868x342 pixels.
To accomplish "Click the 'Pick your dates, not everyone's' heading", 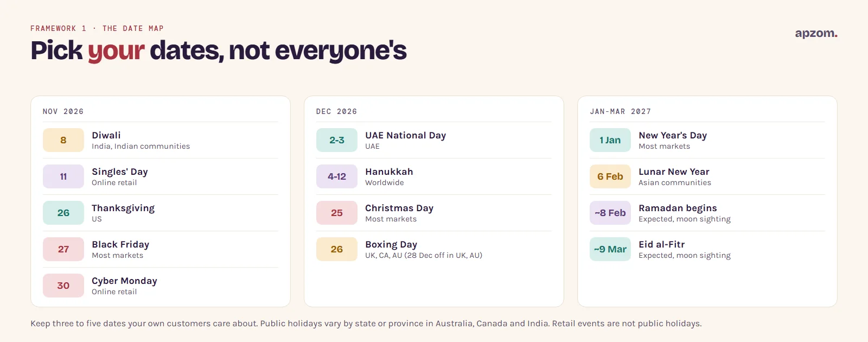I will [219, 50].
